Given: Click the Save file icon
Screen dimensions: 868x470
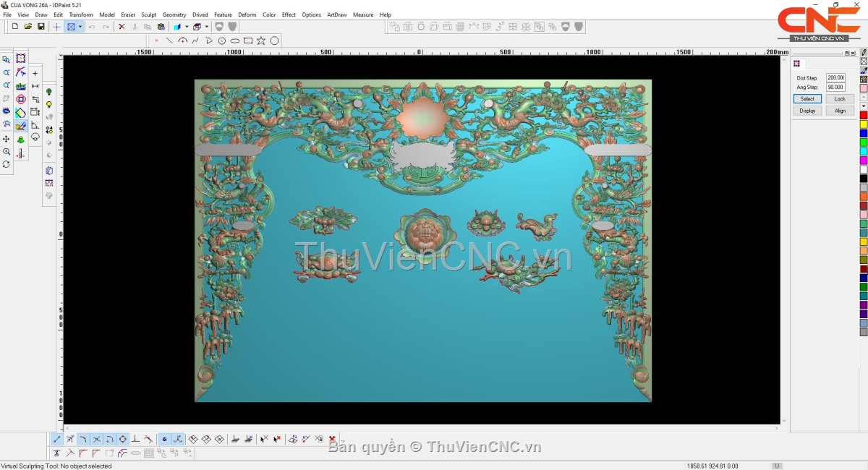Looking at the screenshot, I should [x=41, y=27].
